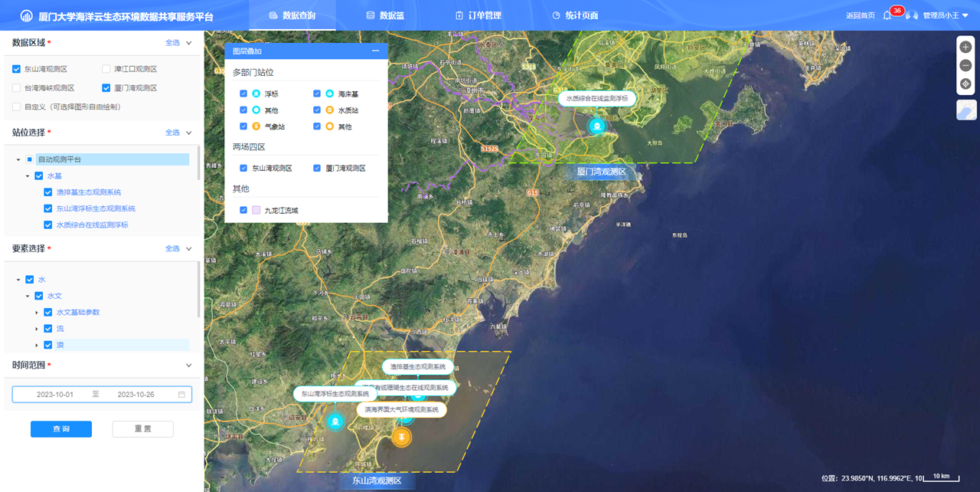Image resolution: width=980 pixels, height=492 pixels.
Task: Enable the 漳江口观测区 checkbox
Action: (106, 69)
